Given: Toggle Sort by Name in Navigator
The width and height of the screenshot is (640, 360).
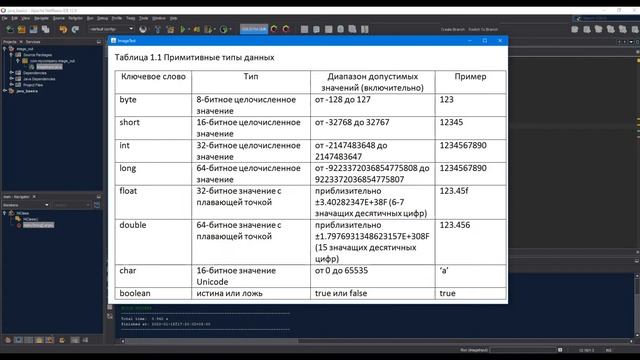Looking at the screenshot, I should (x=75, y=340).
